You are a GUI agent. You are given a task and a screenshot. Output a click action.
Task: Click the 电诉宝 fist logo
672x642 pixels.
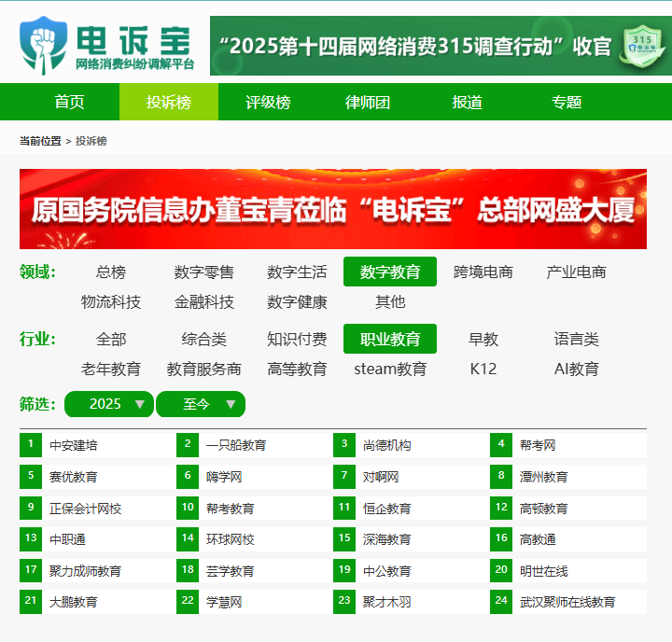(44, 44)
